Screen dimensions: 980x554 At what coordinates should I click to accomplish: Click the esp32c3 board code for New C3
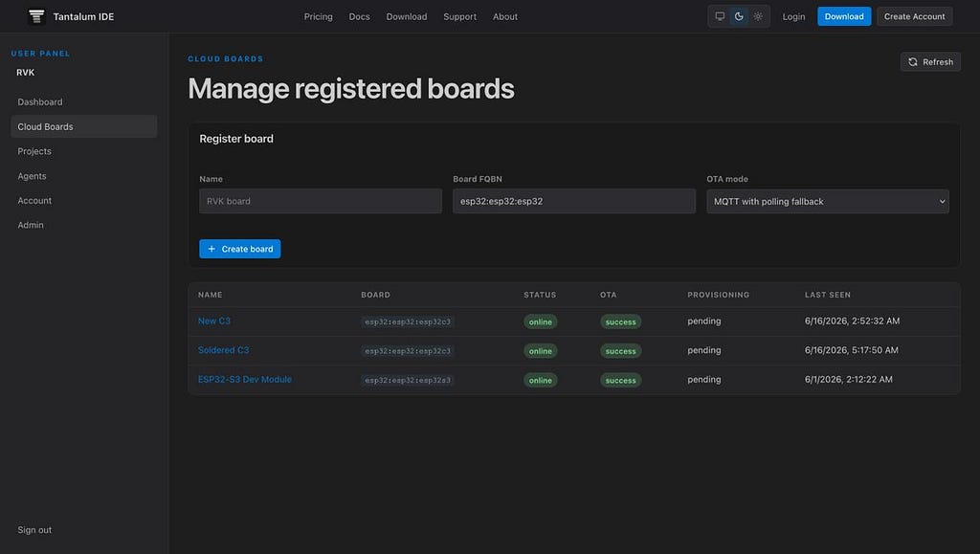point(408,321)
